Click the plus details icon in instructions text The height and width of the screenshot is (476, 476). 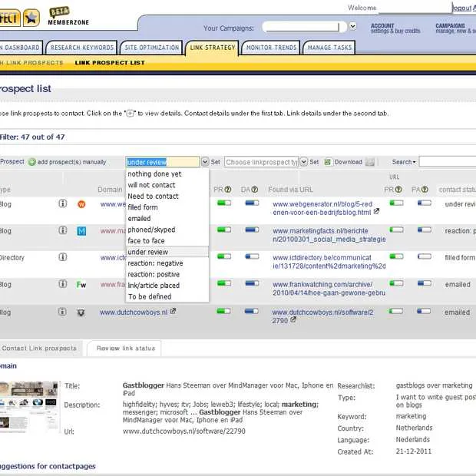click(130, 114)
